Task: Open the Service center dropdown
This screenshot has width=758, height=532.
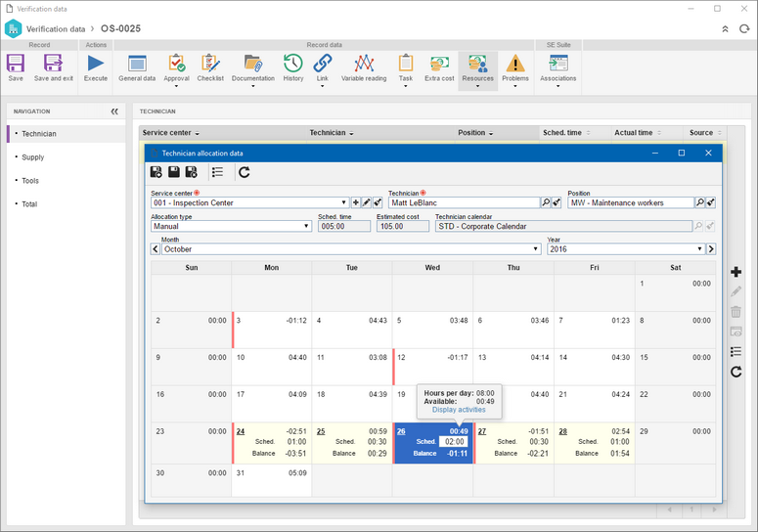Action: point(343,203)
